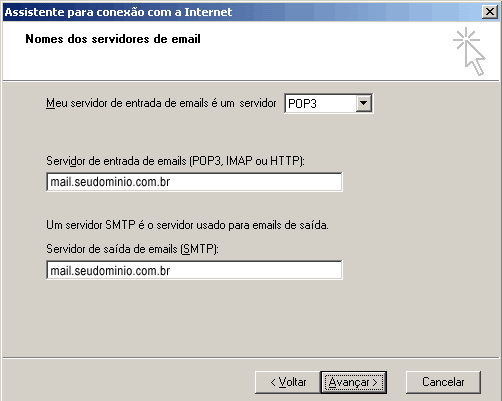Image resolution: width=502 pixels, height=401 pixels.
Task: Click the label Servidor de saída de emails (SMTP)
Action: pos(132,249)
